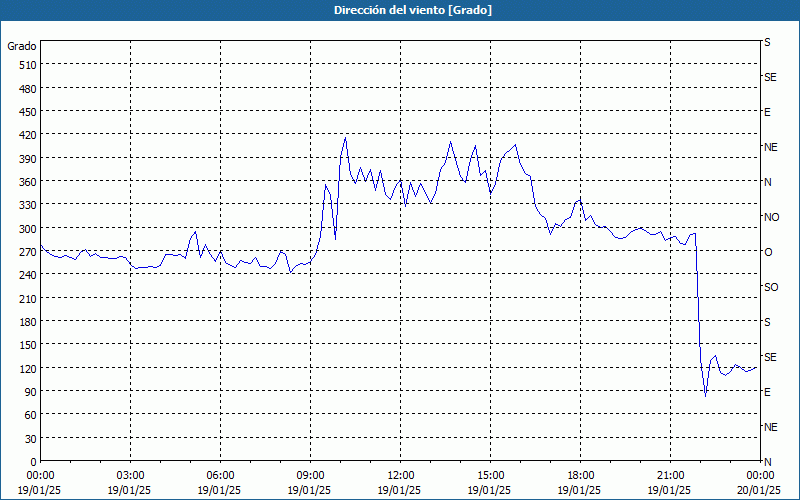The image size is (800, 500).
Task: Click the title 'Dirección del viento [Grado]'
Action: point(413,10)
